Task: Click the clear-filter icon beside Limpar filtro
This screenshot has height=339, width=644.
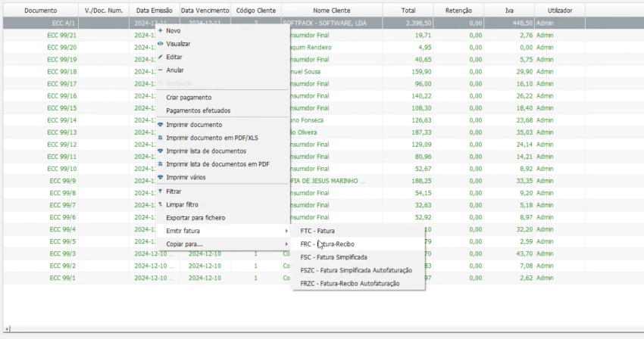Action: click(160, 204)
